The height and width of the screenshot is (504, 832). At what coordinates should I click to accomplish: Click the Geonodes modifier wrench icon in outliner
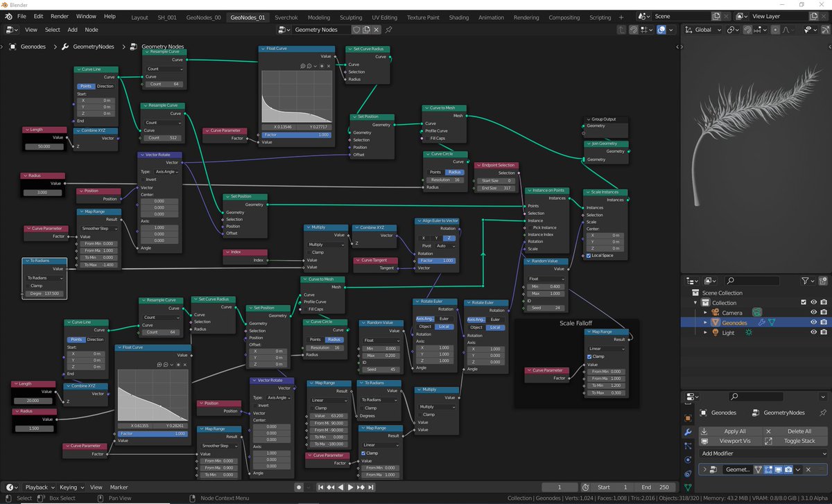point(761,322)
